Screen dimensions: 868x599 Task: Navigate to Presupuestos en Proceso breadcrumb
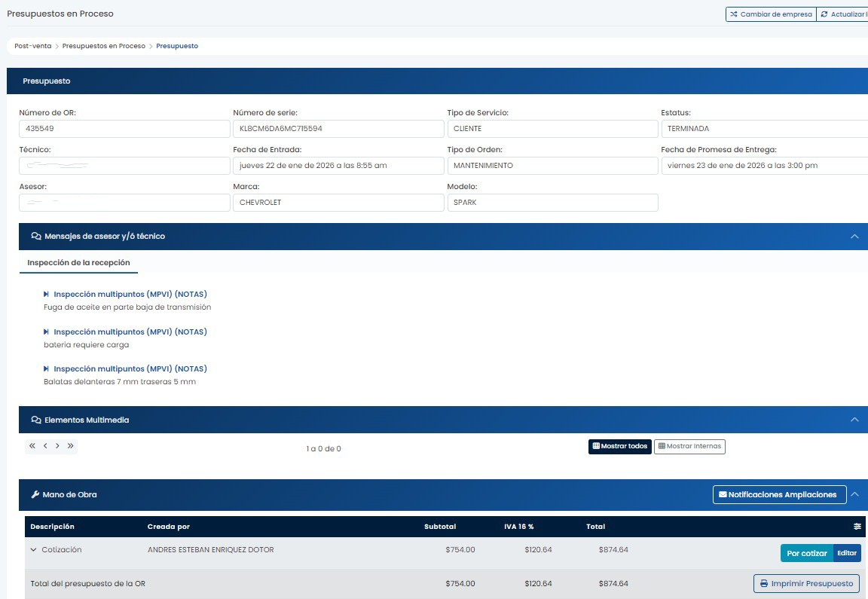coord(103,46)
